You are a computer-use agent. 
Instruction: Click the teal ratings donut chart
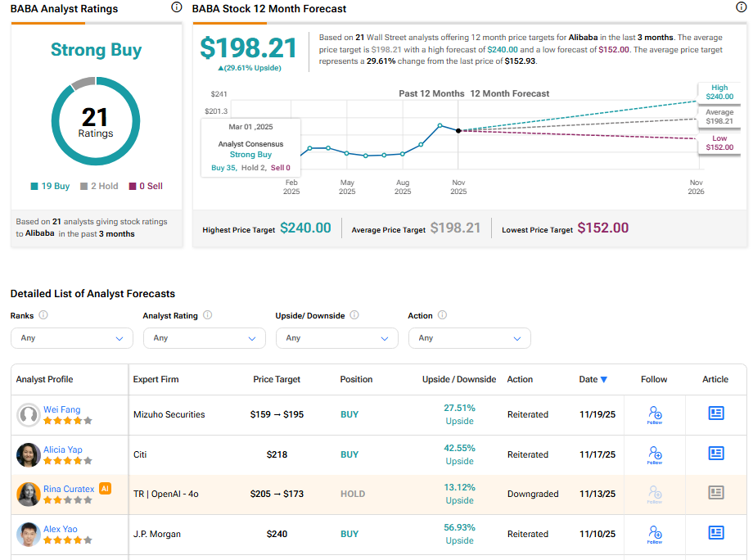pos(96,121)
